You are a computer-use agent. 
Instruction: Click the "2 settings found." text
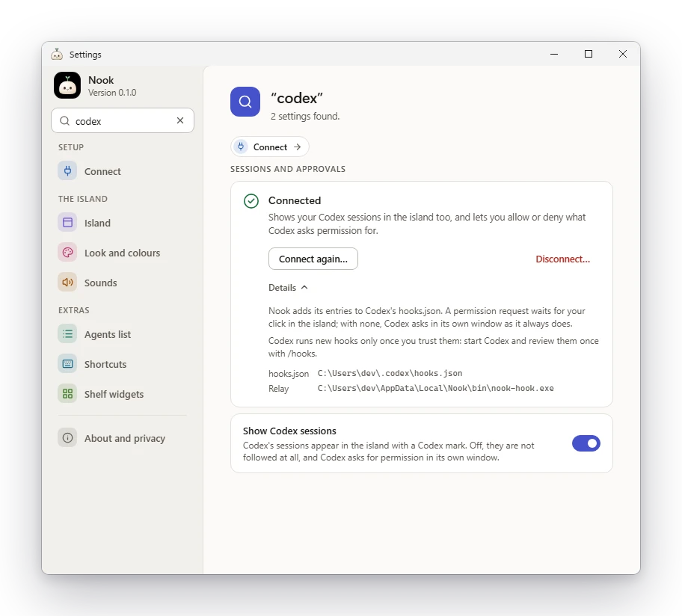(x=305, y=117)
